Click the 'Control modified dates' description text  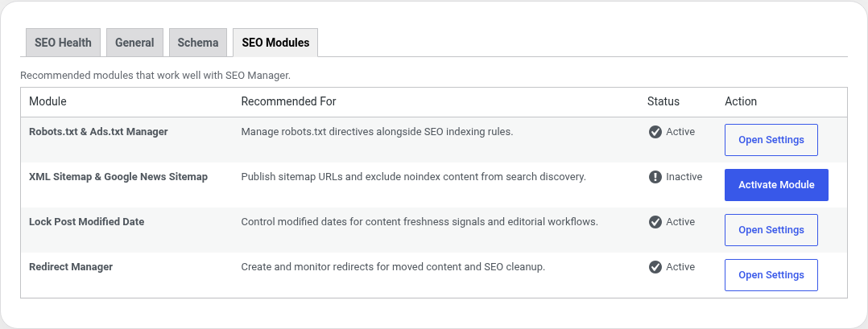[x=420, y=222]
